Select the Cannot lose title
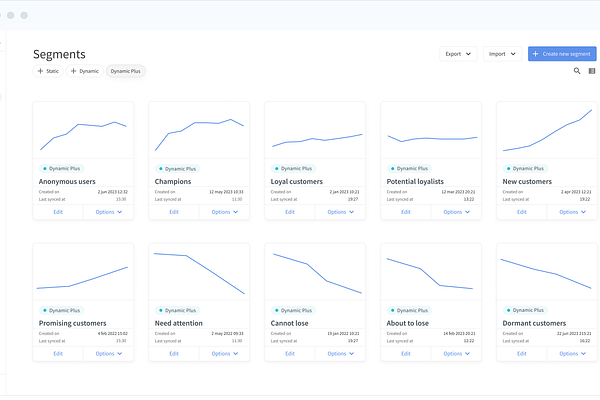Screen dimensions: 600x400 point(289,323)
